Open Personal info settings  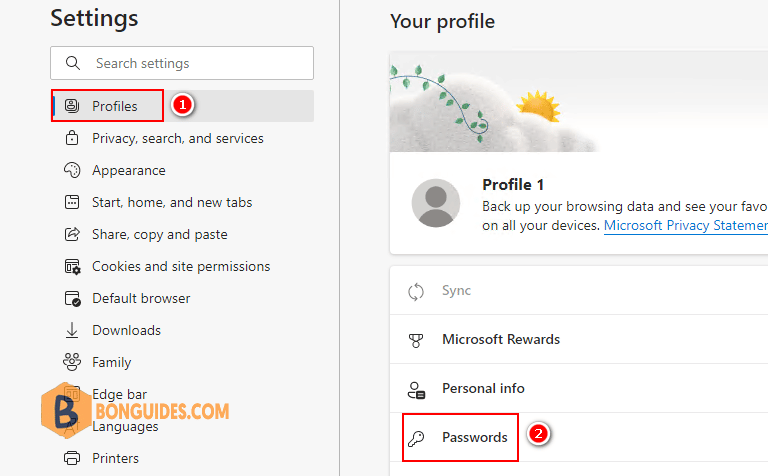point(579,388)
